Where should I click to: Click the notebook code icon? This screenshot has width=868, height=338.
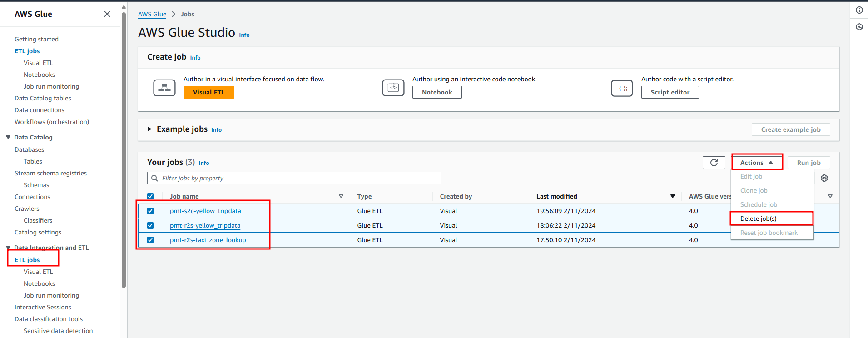coord(393,88)
